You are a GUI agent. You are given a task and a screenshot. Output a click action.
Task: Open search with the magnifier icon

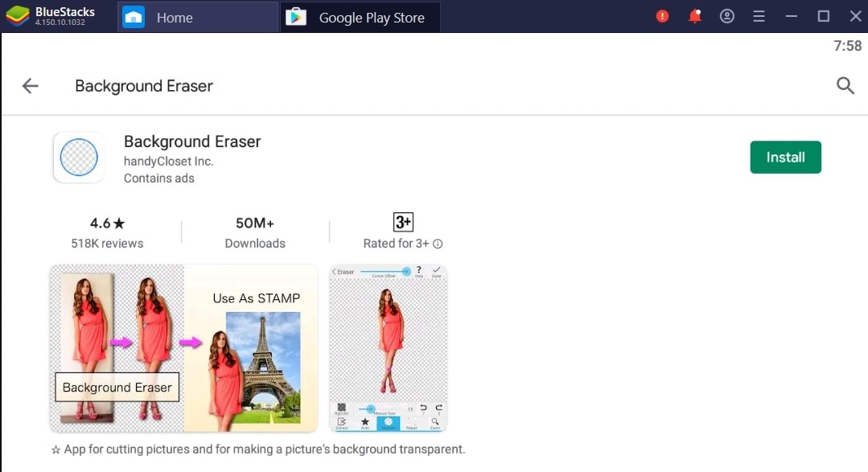click(845, 85)
